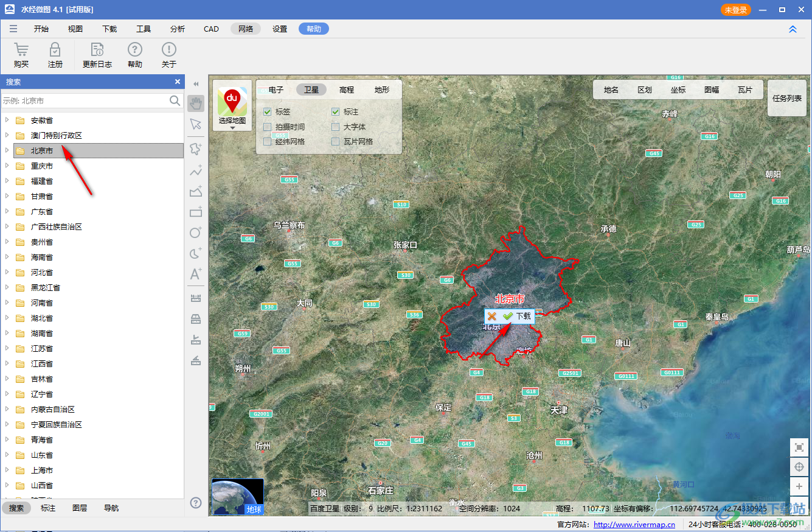Open the 更新日志 changelog icon
The width and height of the screenshot is (812, 532).
point(97,50)
